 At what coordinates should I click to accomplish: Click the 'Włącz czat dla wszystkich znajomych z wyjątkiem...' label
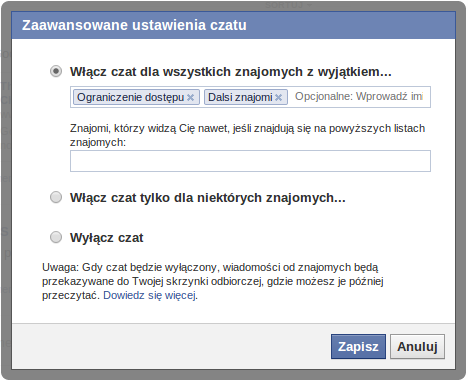pos(231,72)
